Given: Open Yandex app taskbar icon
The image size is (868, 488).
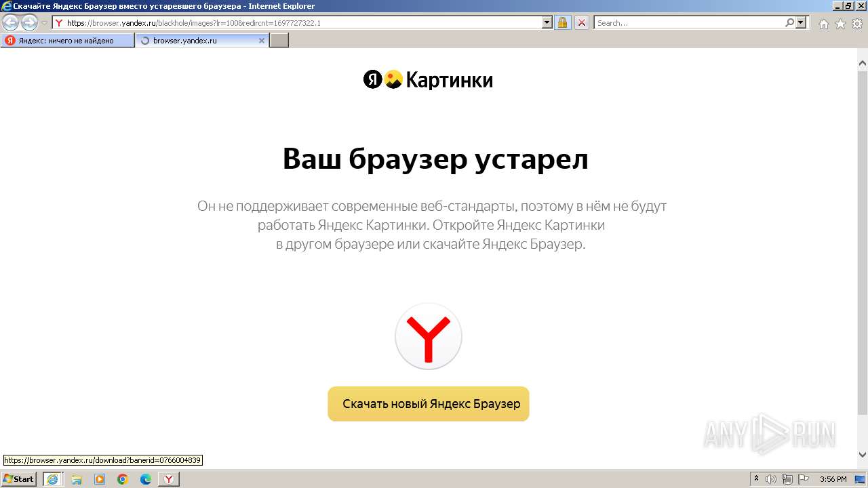Looking at the screenshot, I should pyautogui.click(x=169, y=479).
